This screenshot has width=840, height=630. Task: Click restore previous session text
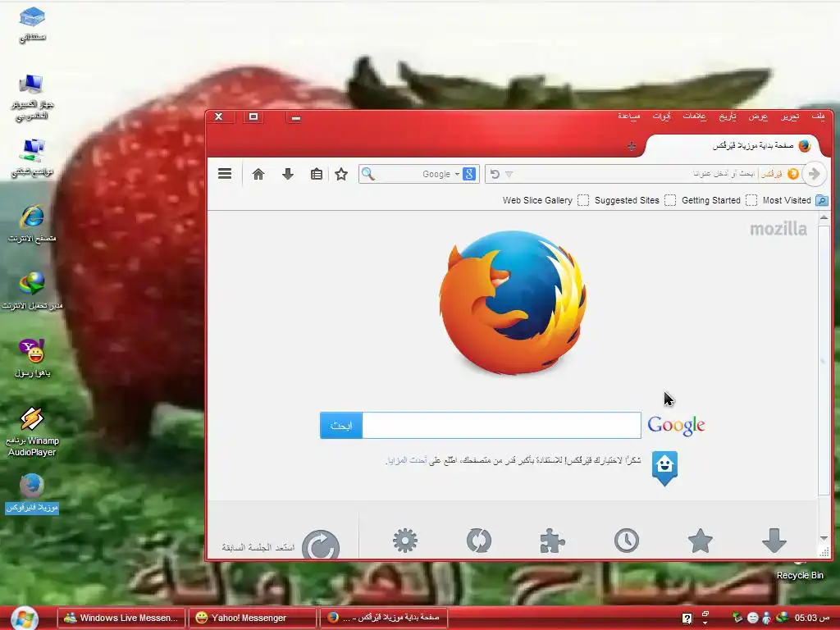(258, 547)
